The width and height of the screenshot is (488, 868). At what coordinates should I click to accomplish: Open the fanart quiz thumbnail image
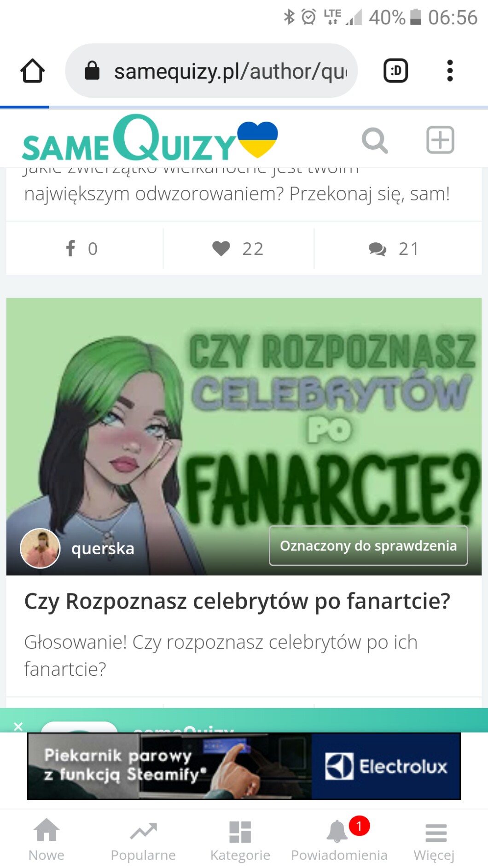244,436
